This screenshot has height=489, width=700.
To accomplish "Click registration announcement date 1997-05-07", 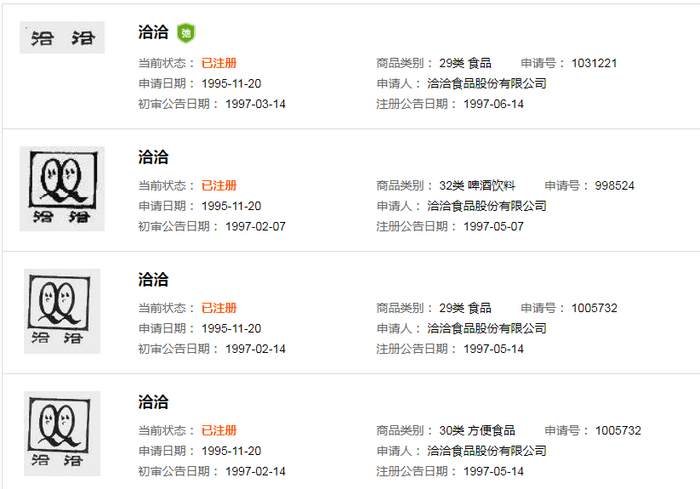I will (x=493, y=226).
